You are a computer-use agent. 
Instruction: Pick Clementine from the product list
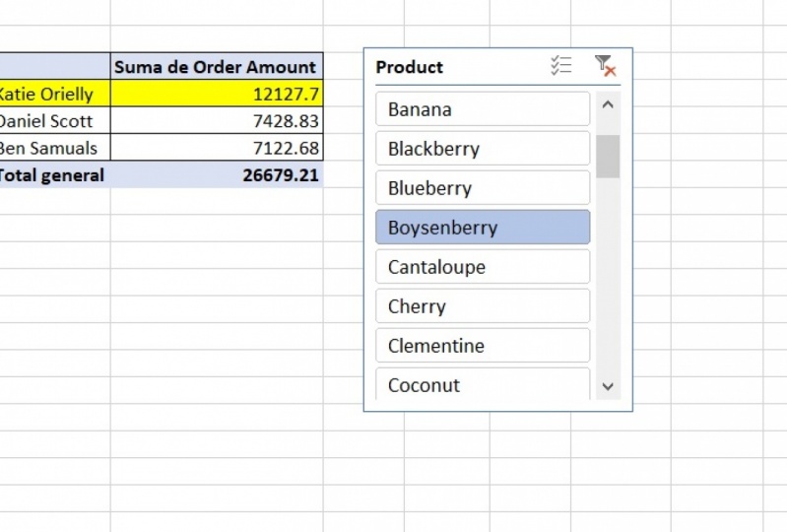(483, 345)
